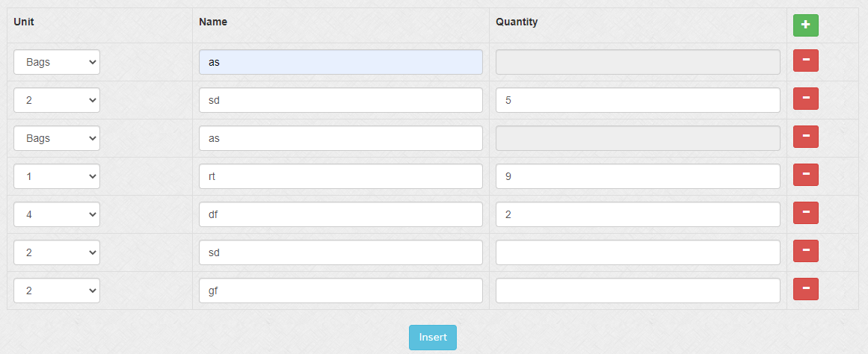Expand the Unit dropdown showing 4
Screen dimensions: 868x354
click(x=57, y=214)
